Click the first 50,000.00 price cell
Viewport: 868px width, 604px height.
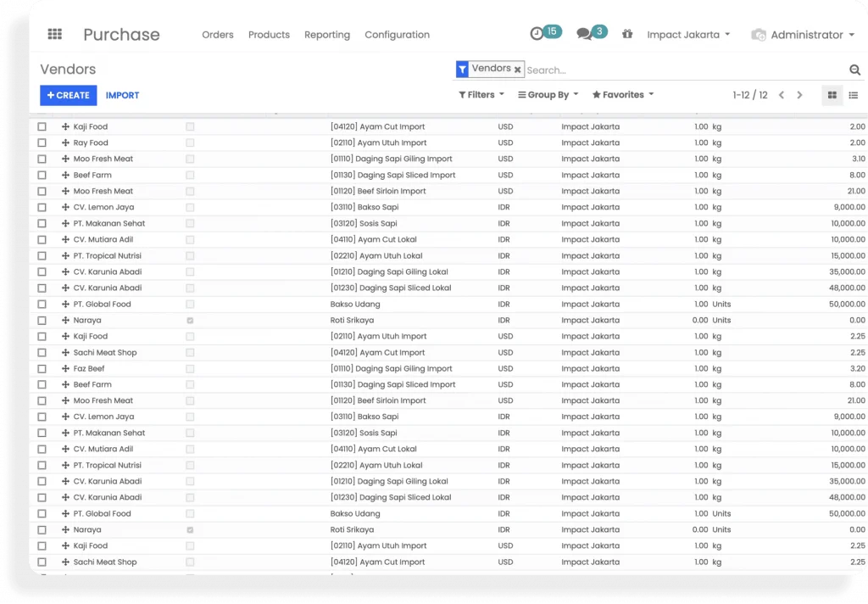[847, 305]
